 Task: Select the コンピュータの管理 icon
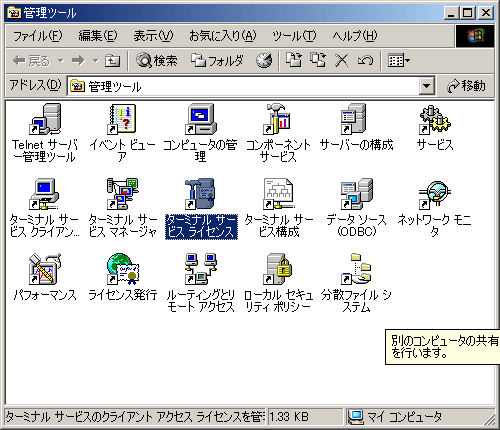click(200, 119)
